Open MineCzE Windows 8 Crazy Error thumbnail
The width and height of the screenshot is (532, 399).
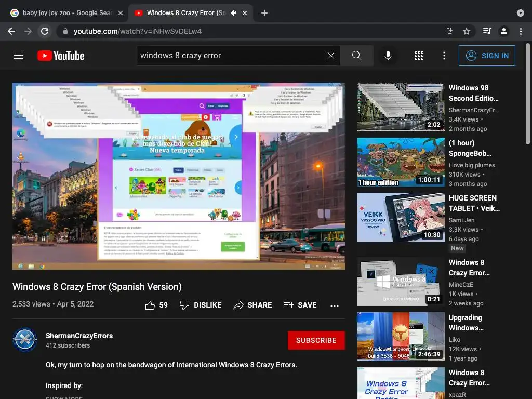pyautogui.click(x=401, y=282)
